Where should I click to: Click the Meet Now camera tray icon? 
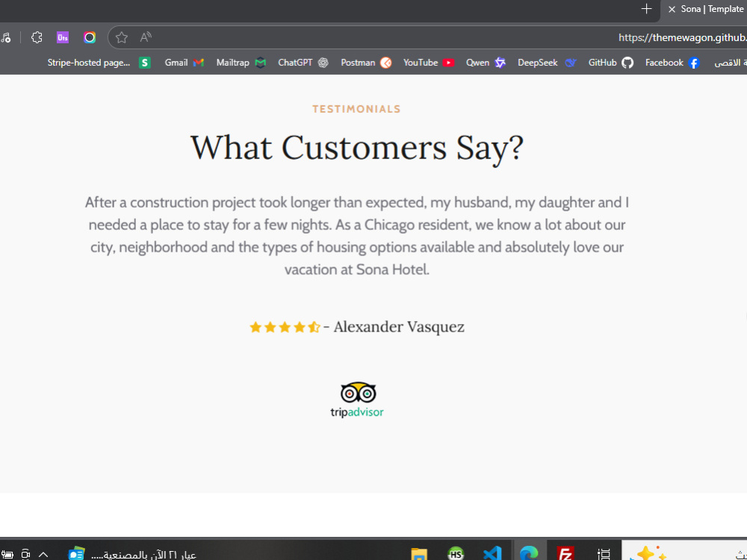25,554
